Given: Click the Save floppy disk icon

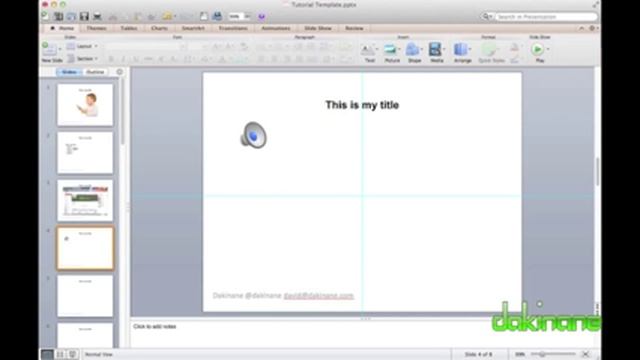Looking at the screenshot, I should 84,16.
